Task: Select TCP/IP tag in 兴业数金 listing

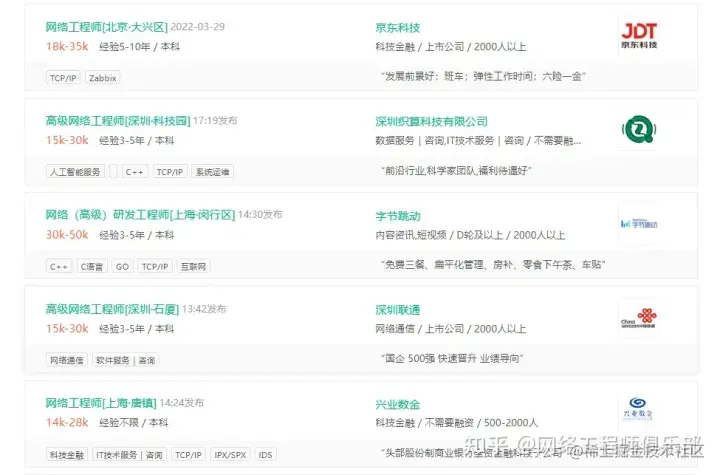Action: coord(188,455)
